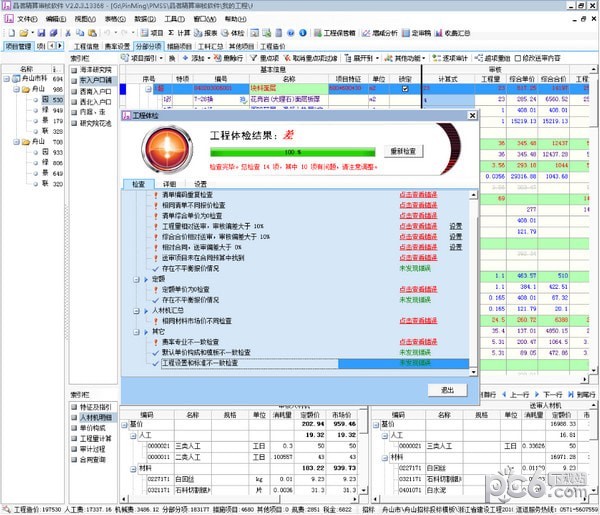Screen dimensions: 600x515
Task: Click the 计算 toolbar icon
Action: pos(185,32)
